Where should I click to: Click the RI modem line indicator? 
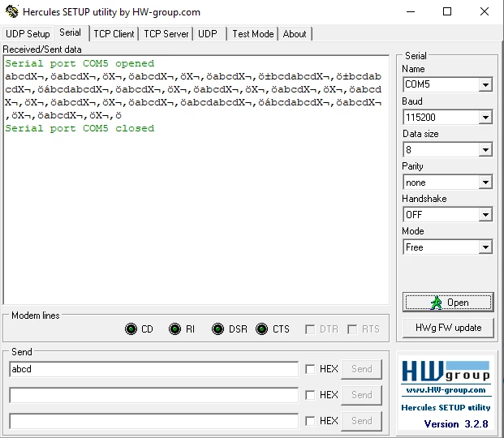tap(174, 329)
